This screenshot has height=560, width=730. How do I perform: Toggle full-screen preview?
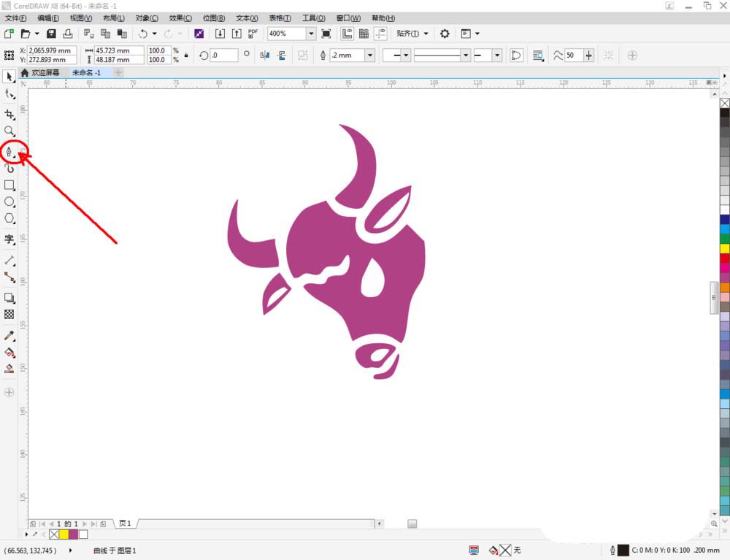(326, 34)
